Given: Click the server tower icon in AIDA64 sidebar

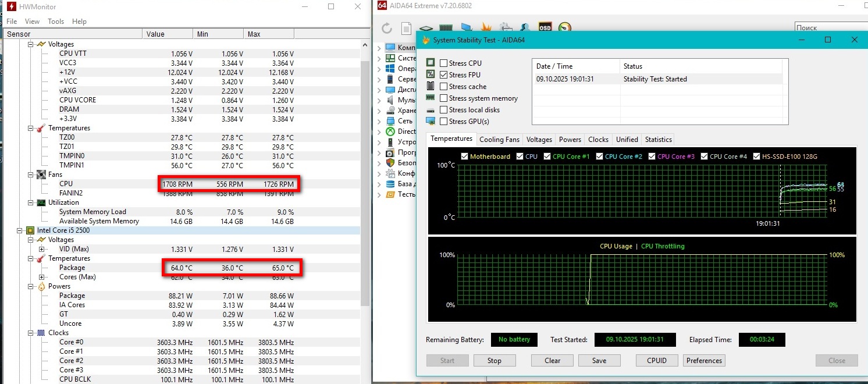Looking at the screenshot, I should tap(390, 79).
